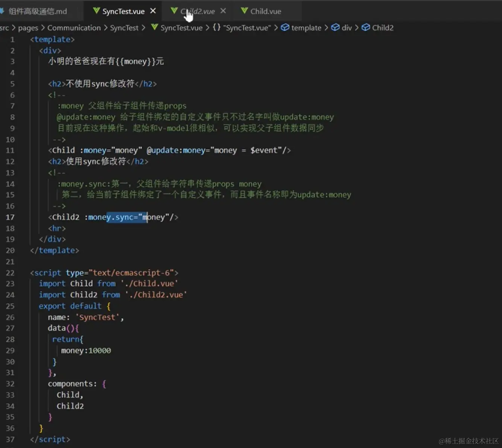The image size is (502, 448).
Task: Click the highlighted .sync= selection on line 17
Action: point(127,217)
